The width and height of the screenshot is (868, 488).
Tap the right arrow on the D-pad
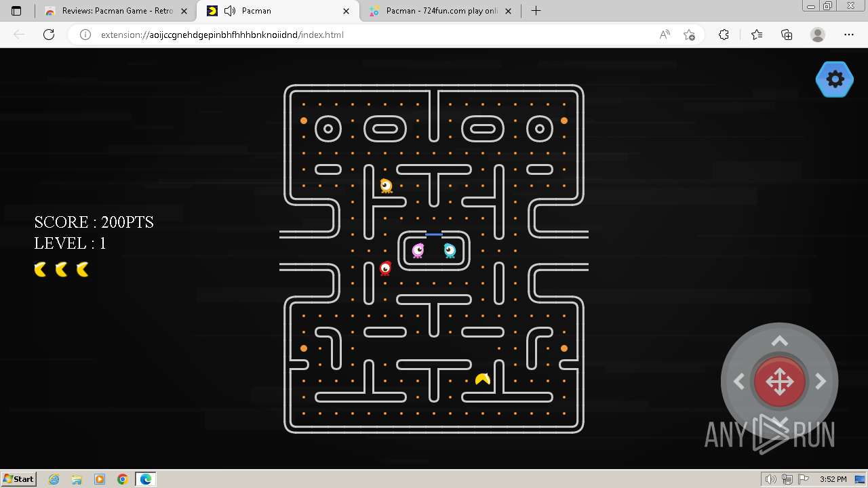point(821,382)
